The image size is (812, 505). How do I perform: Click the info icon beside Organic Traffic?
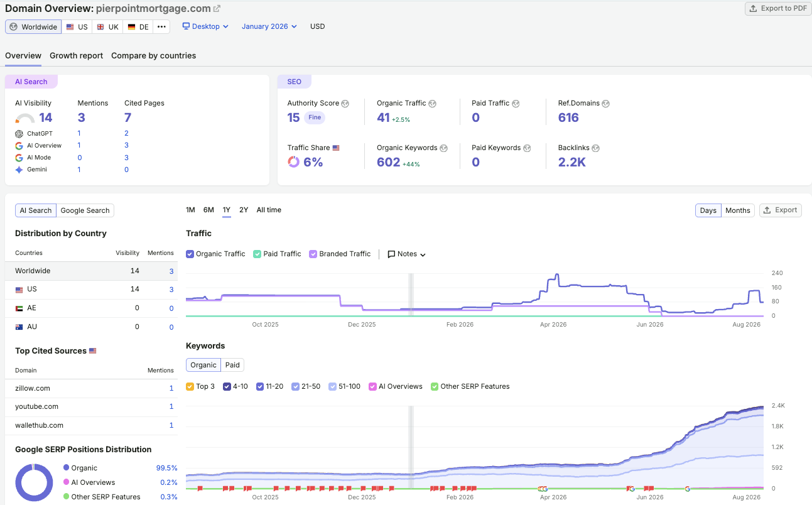pos(432,104)
